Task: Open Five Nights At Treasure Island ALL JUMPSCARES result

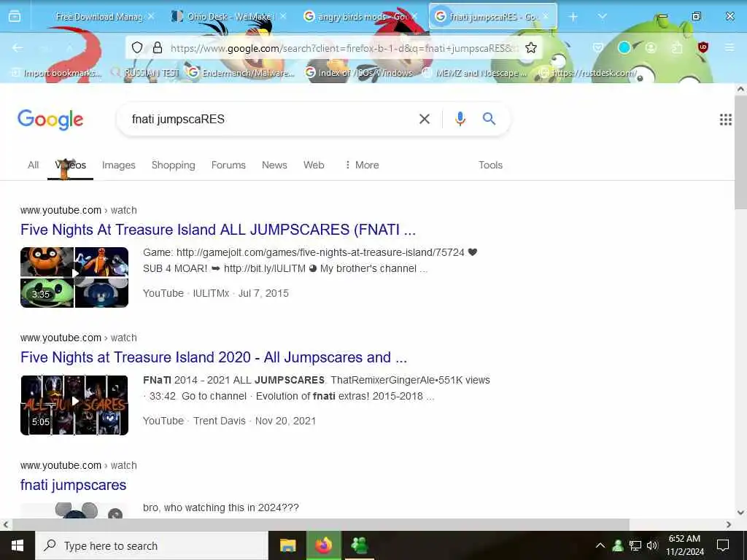Action: pos(217,230)
